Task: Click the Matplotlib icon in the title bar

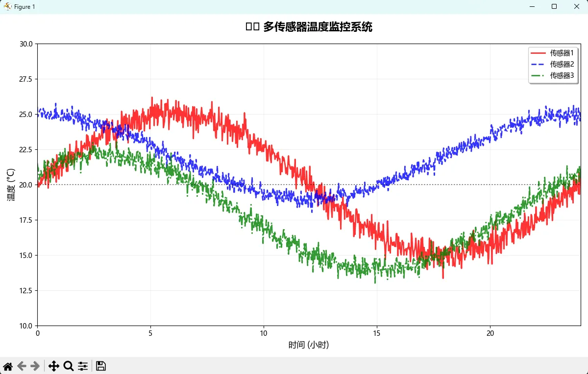Action: tap(7, 7)
